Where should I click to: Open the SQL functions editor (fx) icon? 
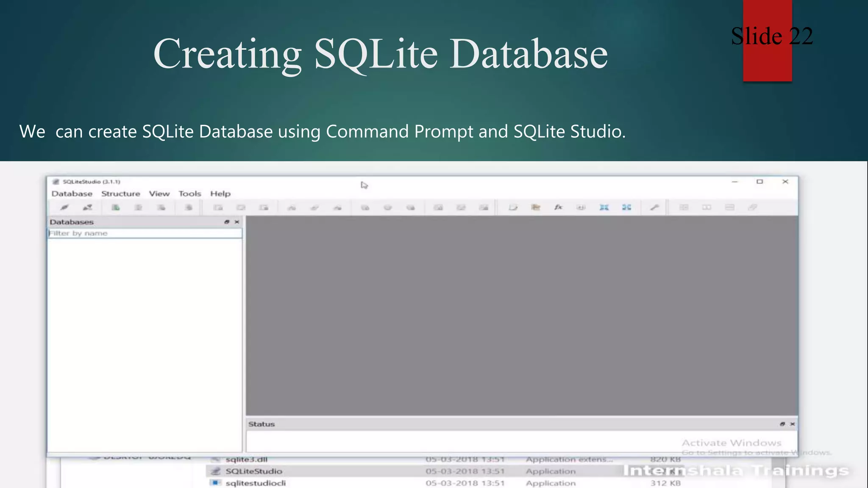click(x=558, y=208)
